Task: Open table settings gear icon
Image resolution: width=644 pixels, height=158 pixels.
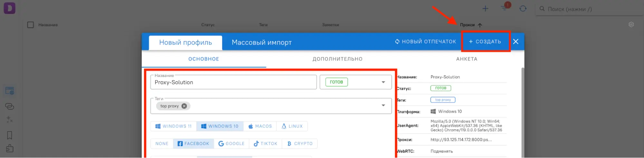Action: click(631, 25)
